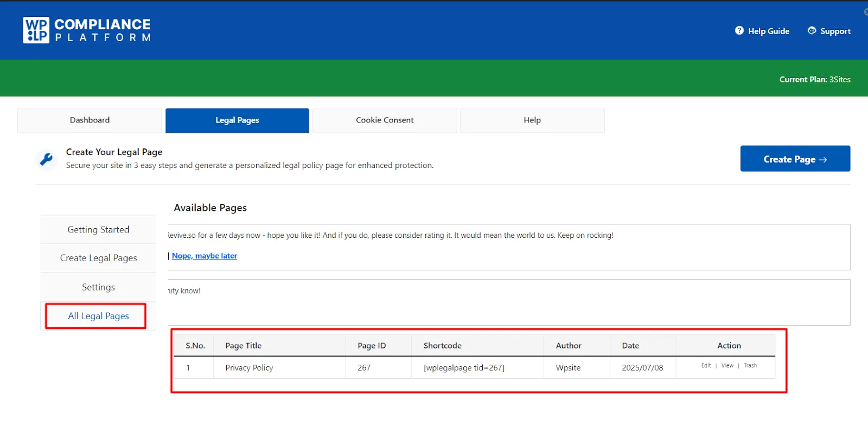
Task: Click the 'Nope, maybe later' link
Action: coord(205,256)
